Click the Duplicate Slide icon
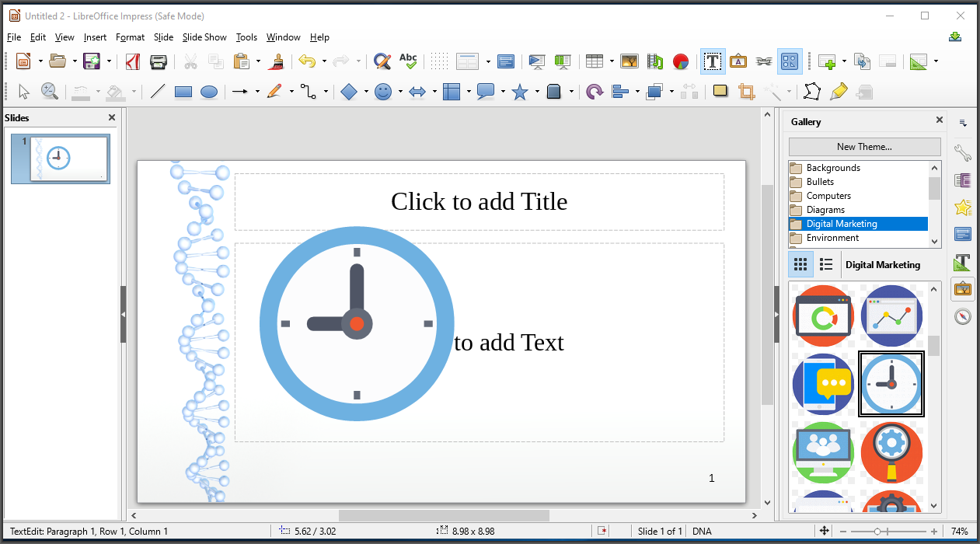The width and height of the screenshot is (980, 544). 862,61
